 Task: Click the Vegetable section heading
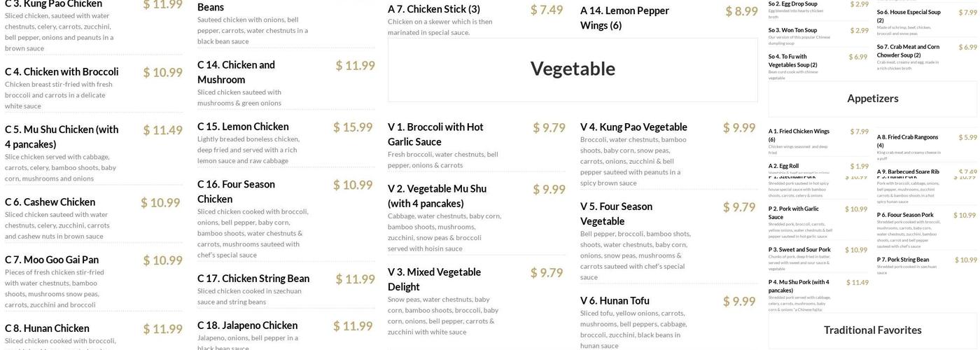click(x=573, y=69)
